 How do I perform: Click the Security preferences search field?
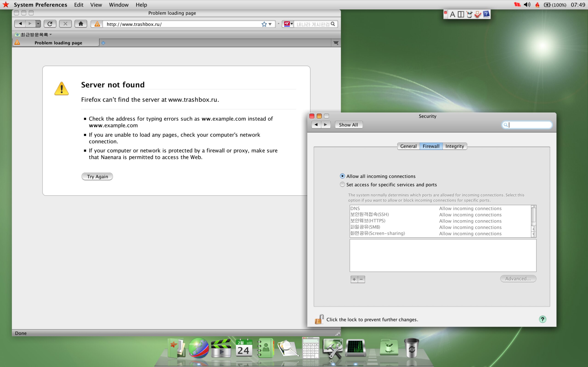(x=527, y=125)
